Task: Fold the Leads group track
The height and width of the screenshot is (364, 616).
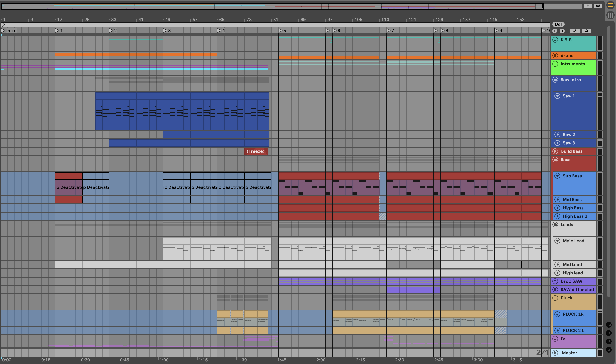Action: point(555,225)
